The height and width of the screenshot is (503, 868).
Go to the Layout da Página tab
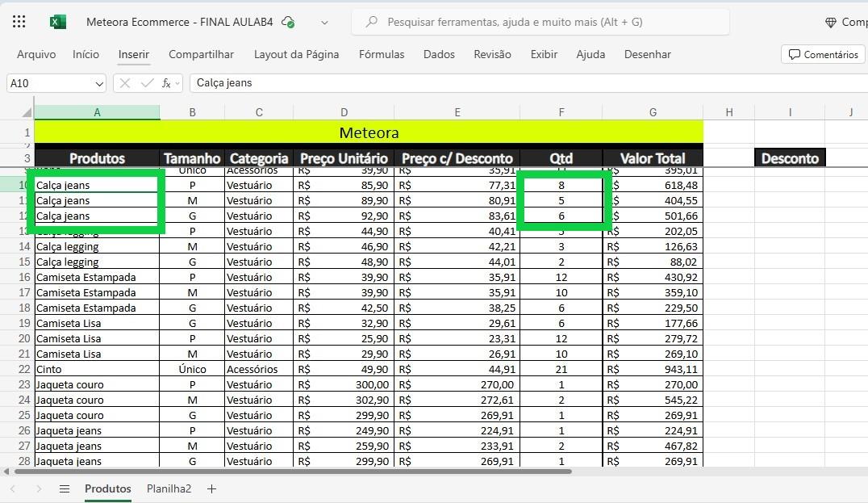pos(296,54)
